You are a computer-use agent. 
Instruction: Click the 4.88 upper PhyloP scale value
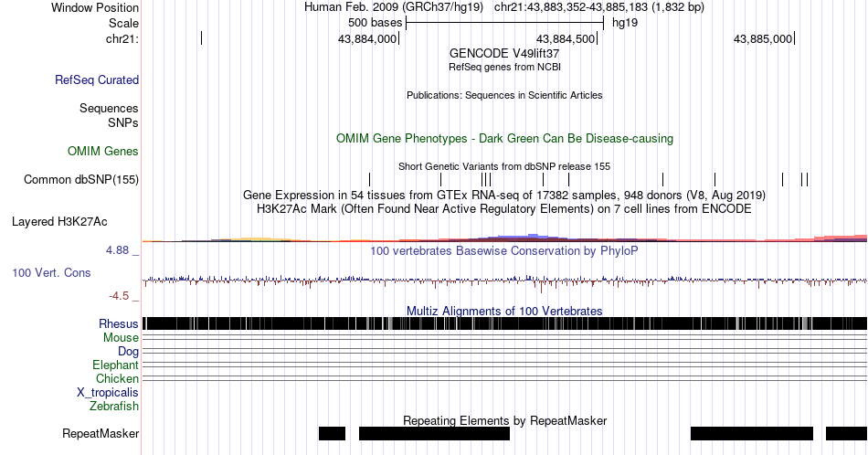point(117,250)
